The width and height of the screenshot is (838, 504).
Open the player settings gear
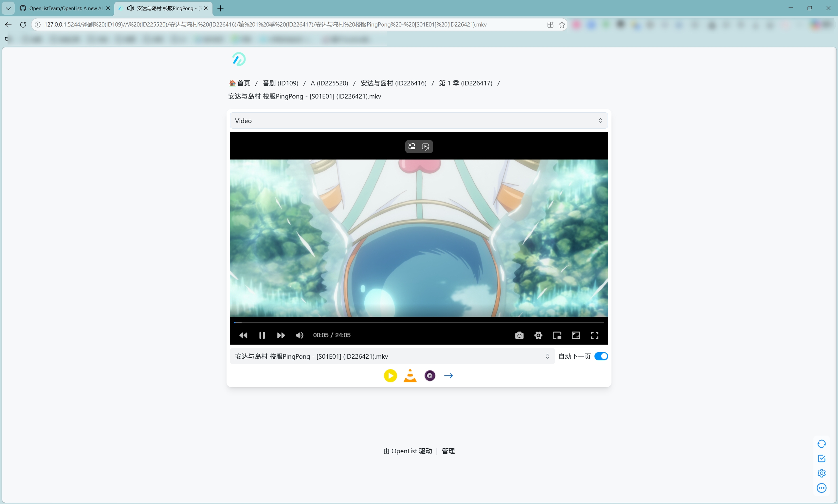(538, 335)
